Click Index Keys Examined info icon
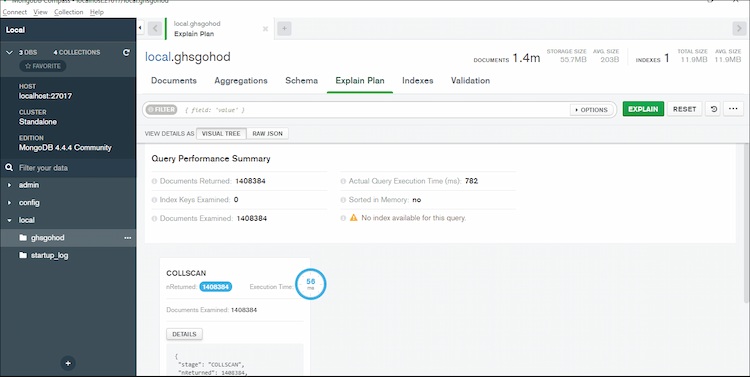750x377 pixels. point(154,200)
